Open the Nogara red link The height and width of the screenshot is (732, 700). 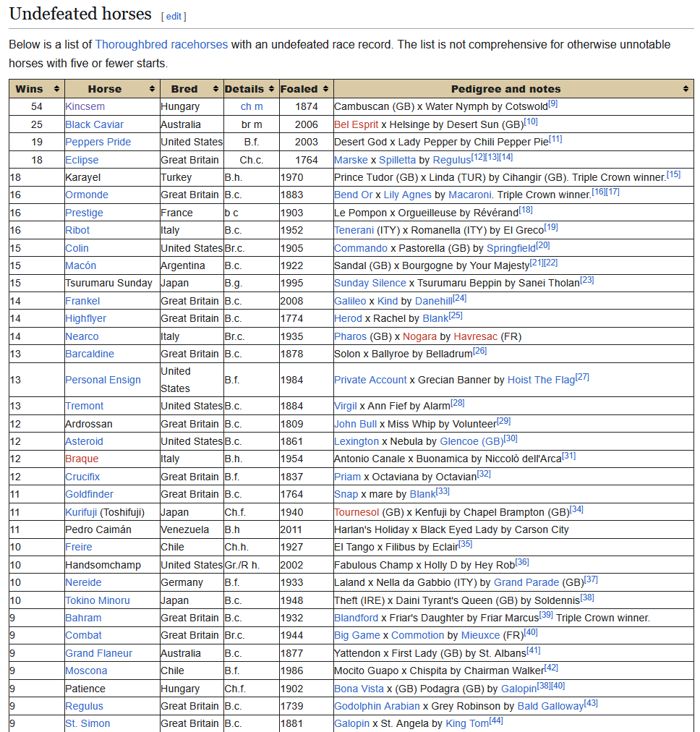tap(419, 336)
